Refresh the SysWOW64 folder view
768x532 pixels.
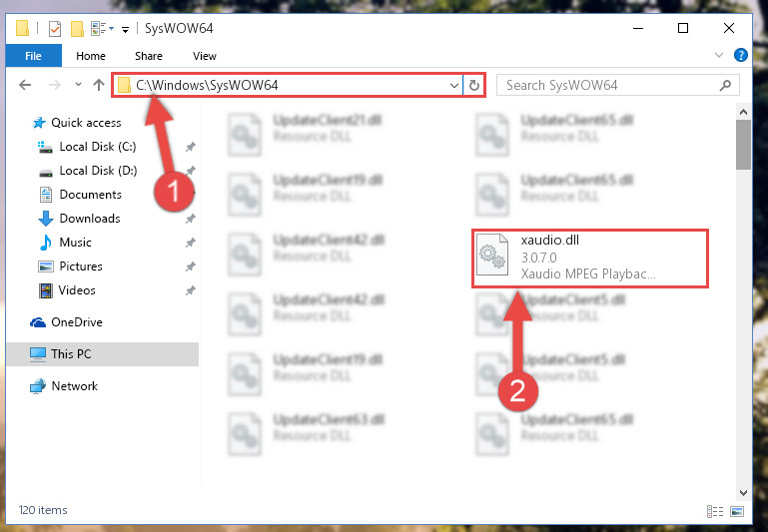point(473,85)
